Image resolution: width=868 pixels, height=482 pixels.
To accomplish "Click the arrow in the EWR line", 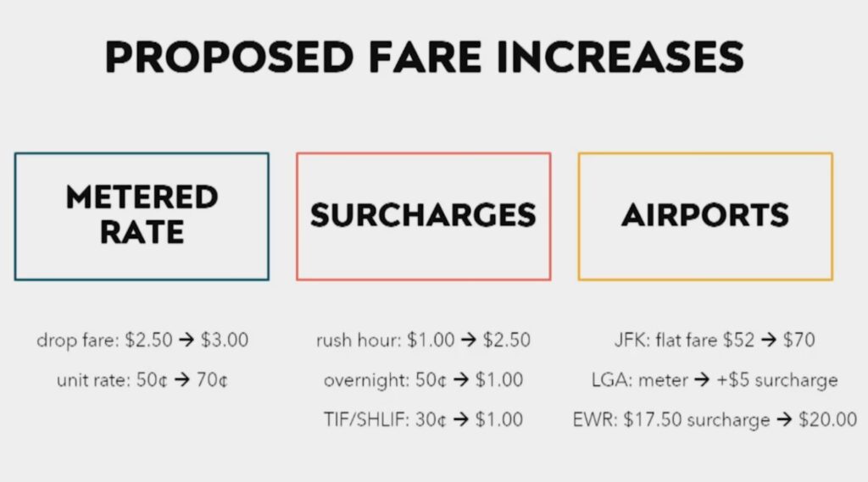I will pos(785,420).
